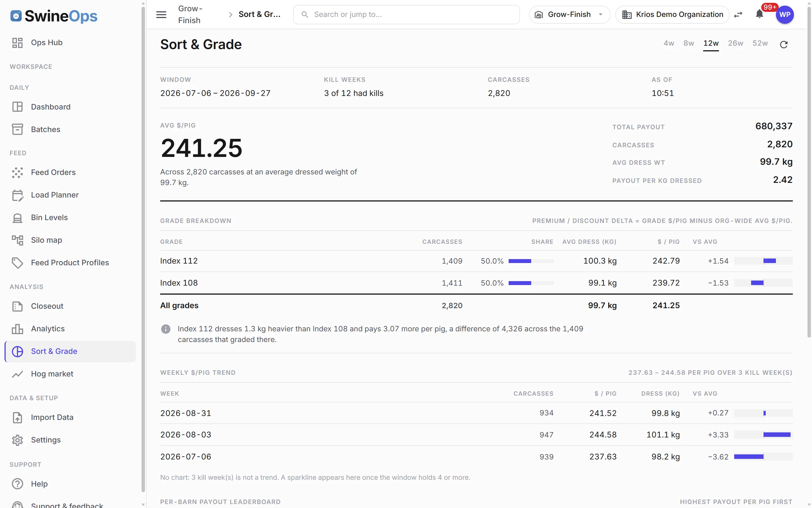This screenshot has height=508, width=812.
Task: Click the Index 112 share bar
Action: click(x=531, y=261)
